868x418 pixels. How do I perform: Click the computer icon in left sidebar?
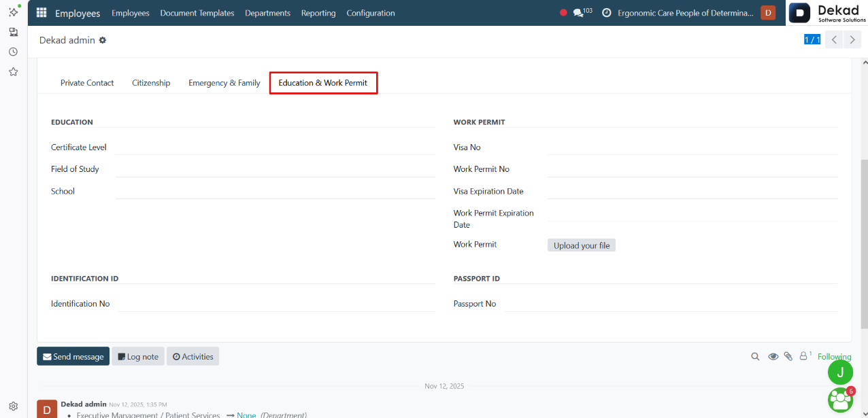tap(13, 32)
